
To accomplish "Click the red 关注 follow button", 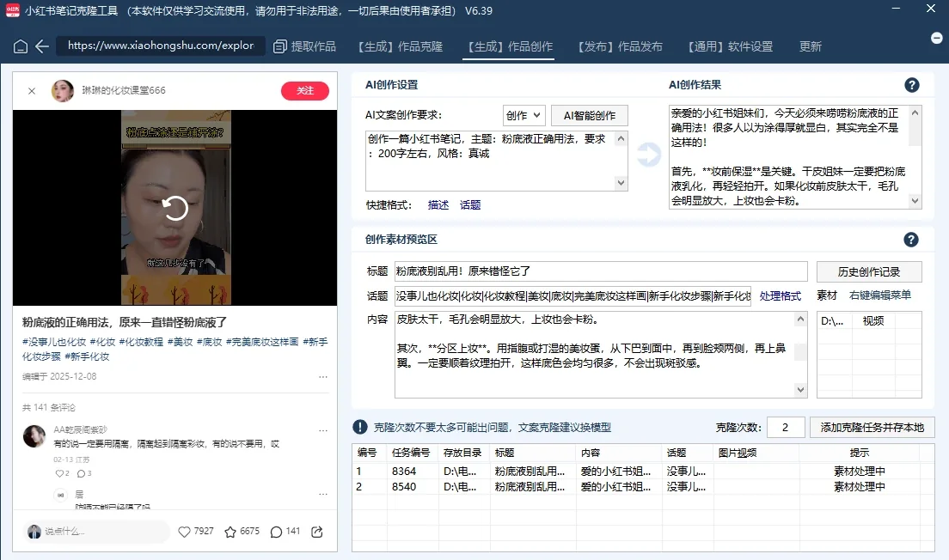I will [x=305, y=91].
